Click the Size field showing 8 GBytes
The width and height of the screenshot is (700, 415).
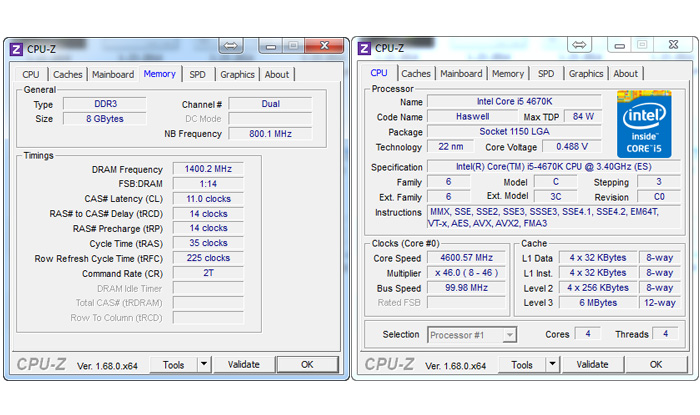tap(105, 119)
